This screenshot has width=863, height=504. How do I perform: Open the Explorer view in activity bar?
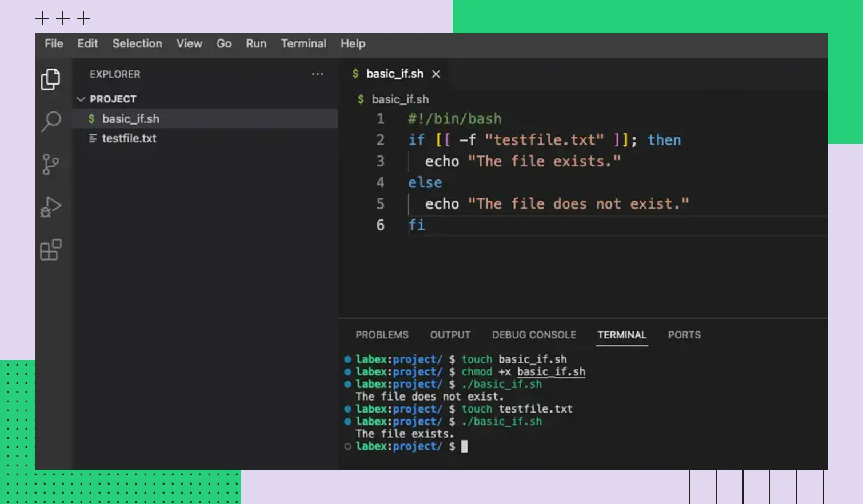tap(50, 79)
